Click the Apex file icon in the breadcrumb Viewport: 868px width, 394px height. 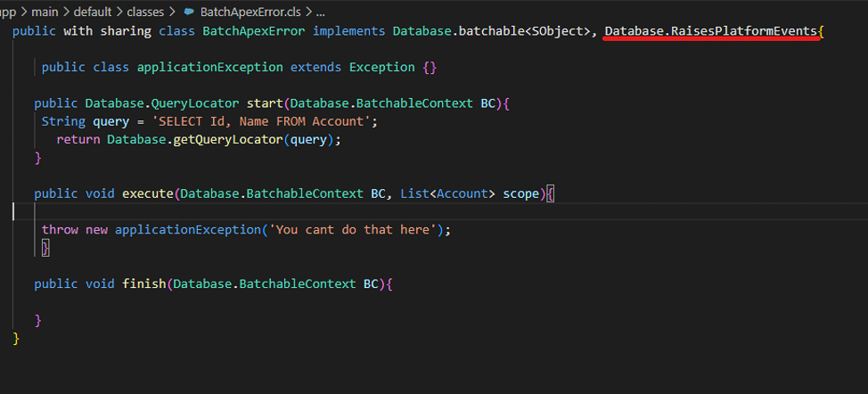(188, 13)
